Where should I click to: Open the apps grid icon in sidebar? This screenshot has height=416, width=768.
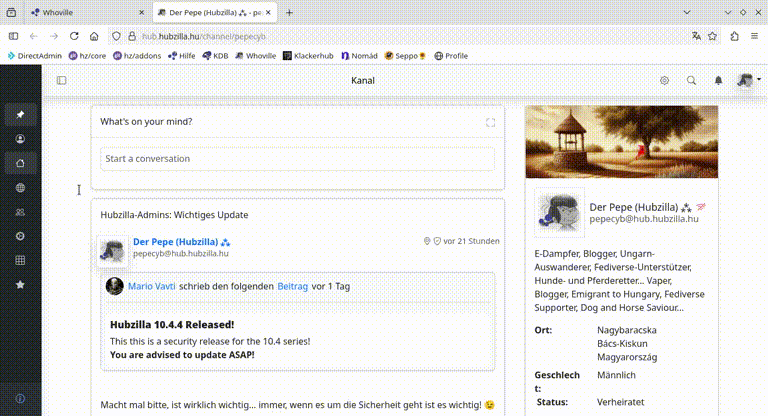click(x=20, y=261)
